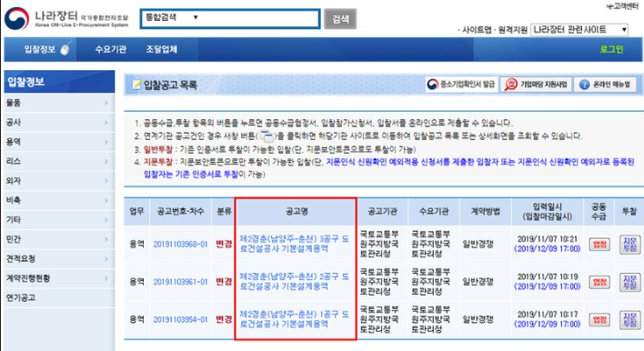
Task: Expand arrow next to 외자
Action: coord(106,181)
